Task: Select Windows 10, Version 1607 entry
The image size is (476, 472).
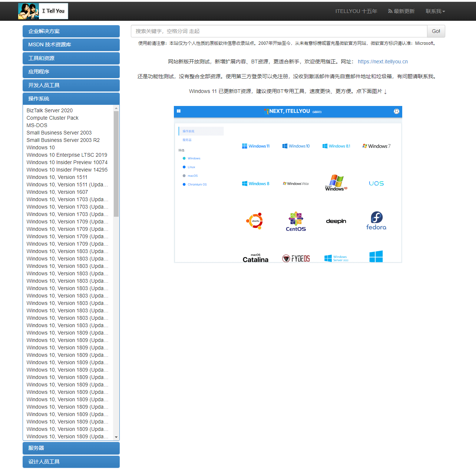Action: click(57, 192)
